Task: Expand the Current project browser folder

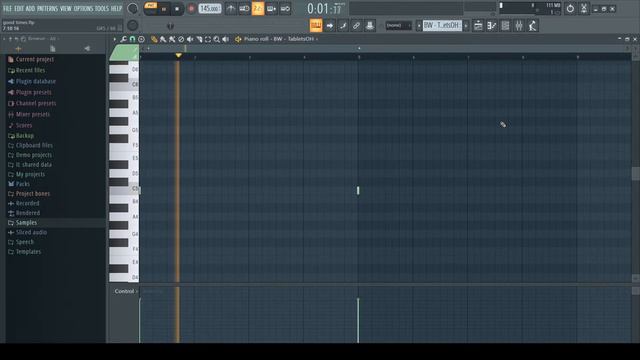Action: coord(35,60)
